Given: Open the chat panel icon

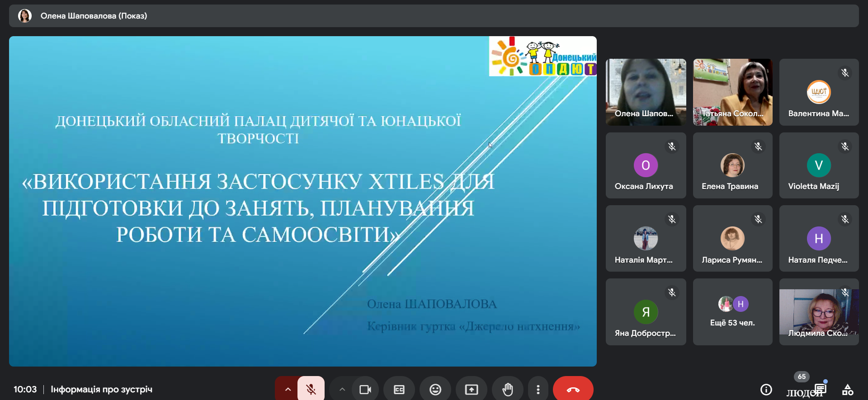Looking at the screenshot, I should [821, 389].
